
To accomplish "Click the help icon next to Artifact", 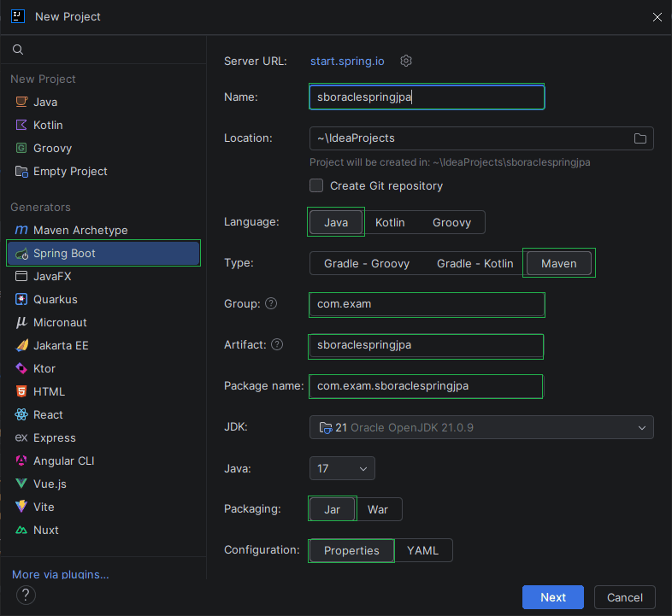I will click(277, 344).
